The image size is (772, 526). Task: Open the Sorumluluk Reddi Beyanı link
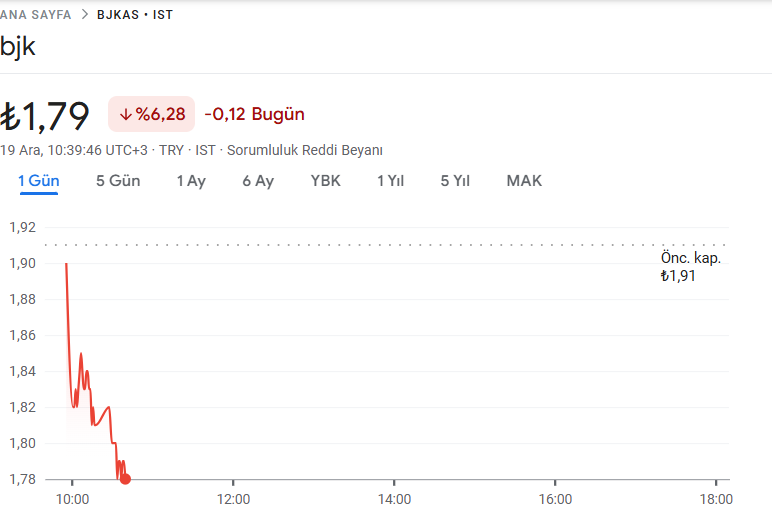[x=305, y=150]
